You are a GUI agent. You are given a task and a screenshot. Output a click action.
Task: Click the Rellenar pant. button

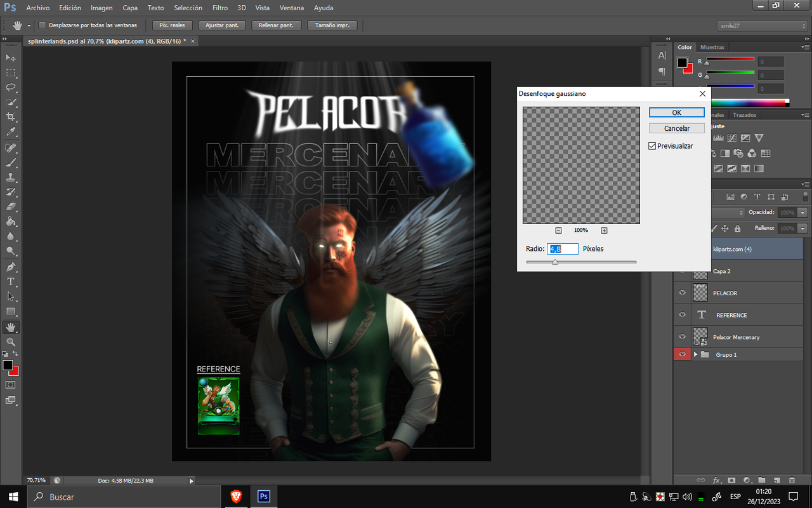(x=276, y=25)
